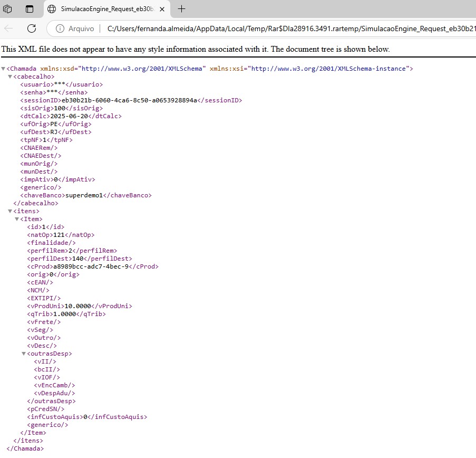Click the Arquivo label in address bar
This screenshot has width=476, height=458.
(x=81, y=28)
